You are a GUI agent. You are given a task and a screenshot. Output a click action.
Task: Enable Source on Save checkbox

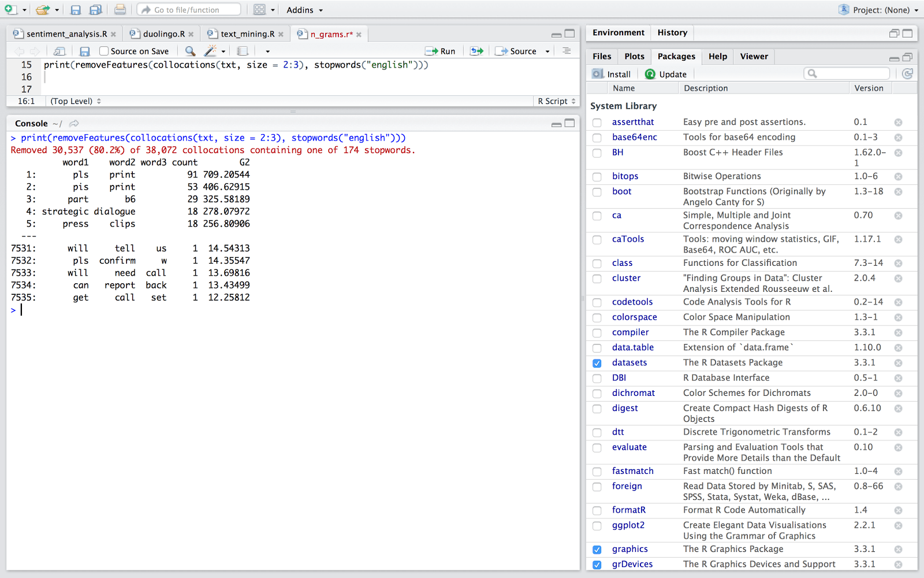[x=104, y=51]
